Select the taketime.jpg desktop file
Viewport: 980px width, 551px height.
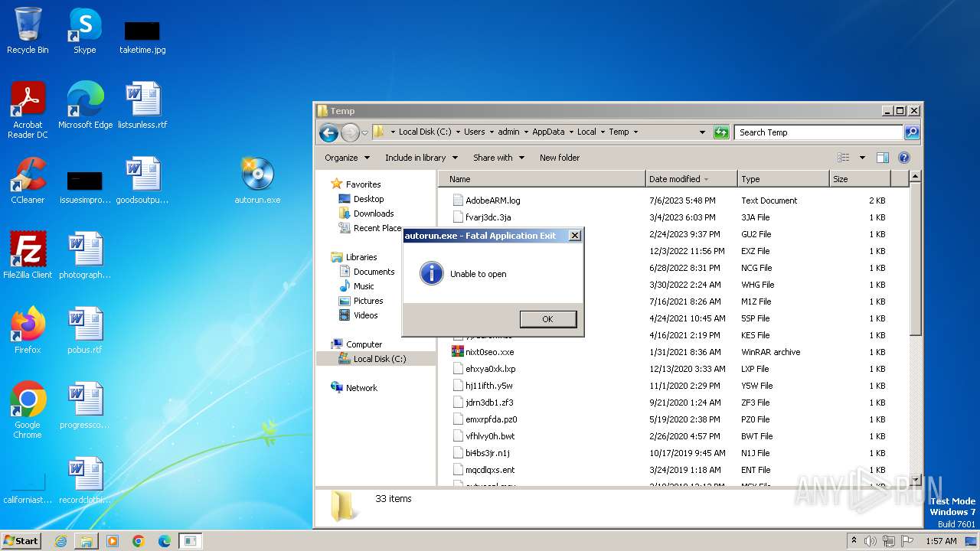[x=142, y=37]
